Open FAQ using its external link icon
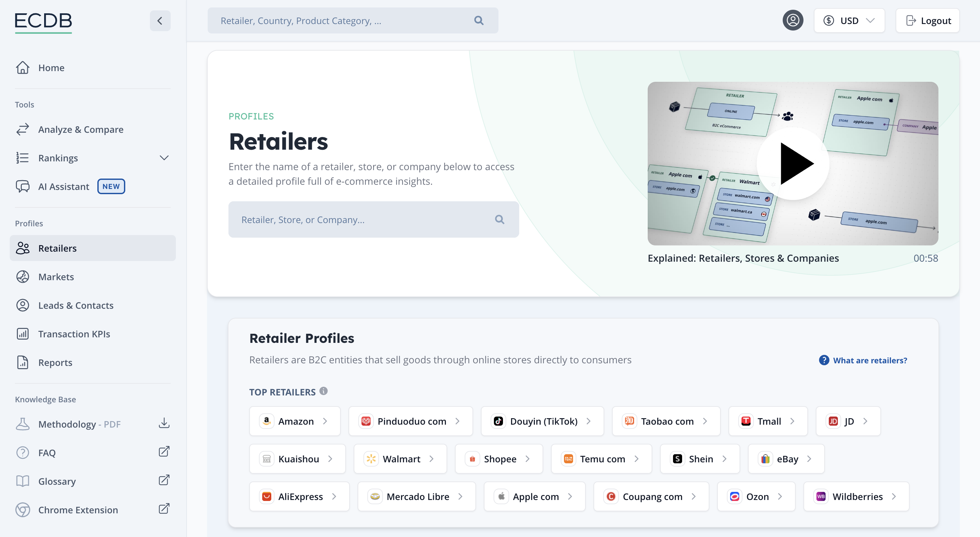 [164, 452]
